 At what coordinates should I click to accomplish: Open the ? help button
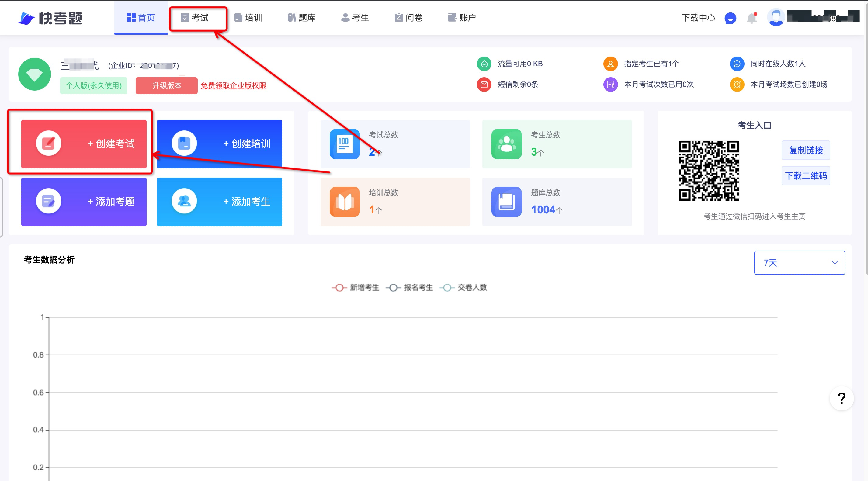click(841, 398)
